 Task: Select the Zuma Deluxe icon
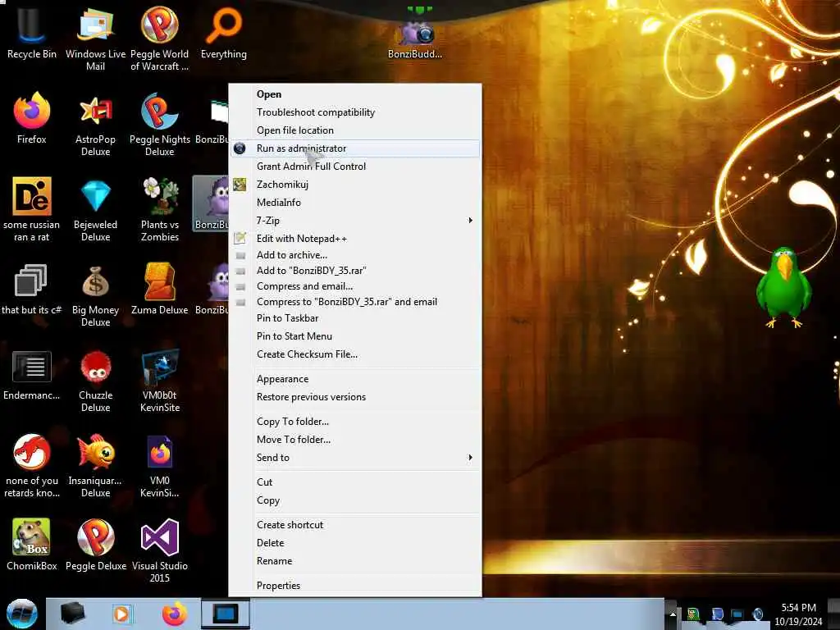(160, 290)
